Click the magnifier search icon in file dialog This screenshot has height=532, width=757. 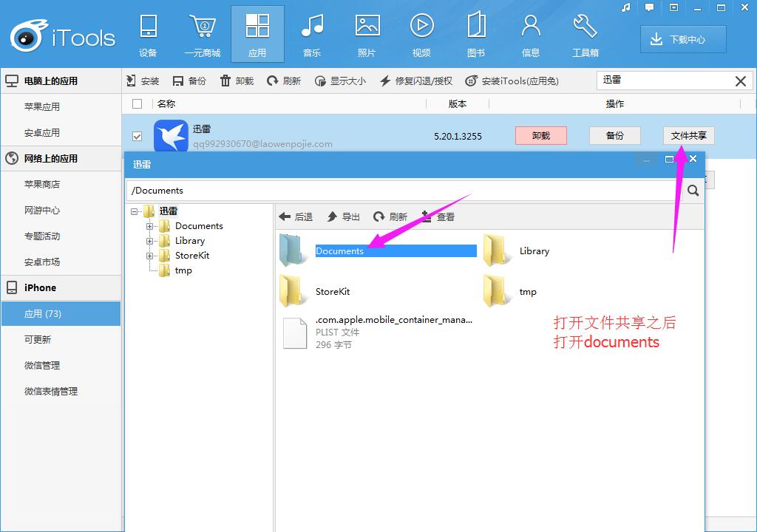[x=693, y=191]
